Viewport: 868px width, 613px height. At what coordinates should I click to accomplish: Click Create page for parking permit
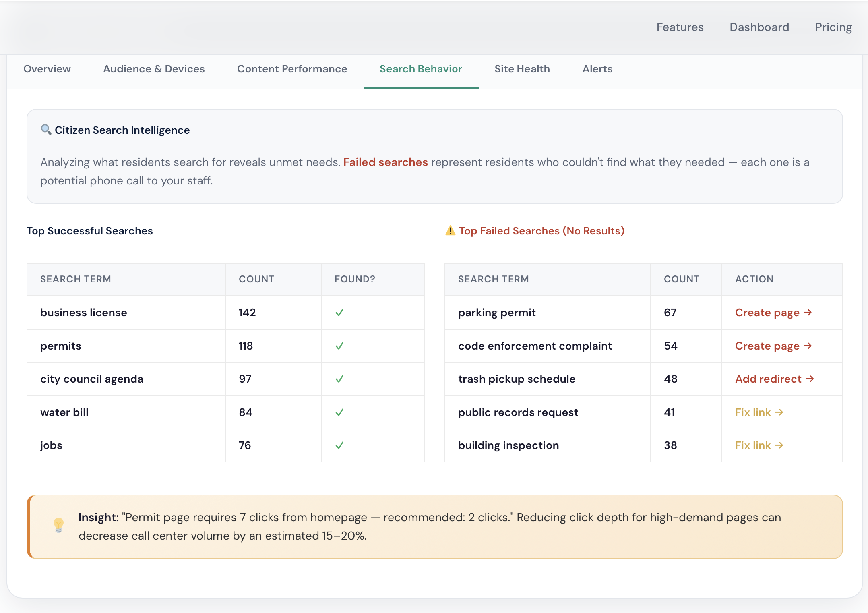773,313
